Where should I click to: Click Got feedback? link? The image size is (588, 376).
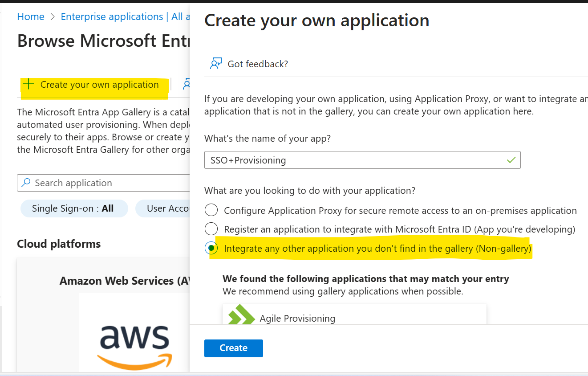click(x=258, y=64)
